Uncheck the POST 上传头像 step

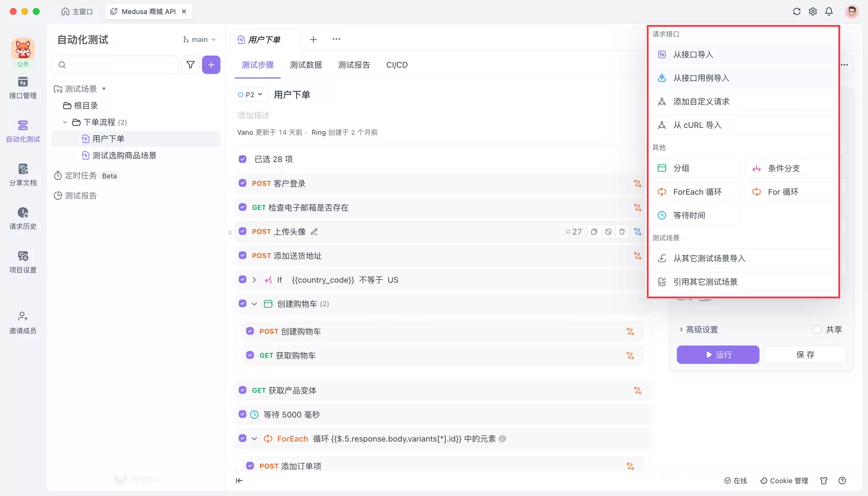point(243,232)
